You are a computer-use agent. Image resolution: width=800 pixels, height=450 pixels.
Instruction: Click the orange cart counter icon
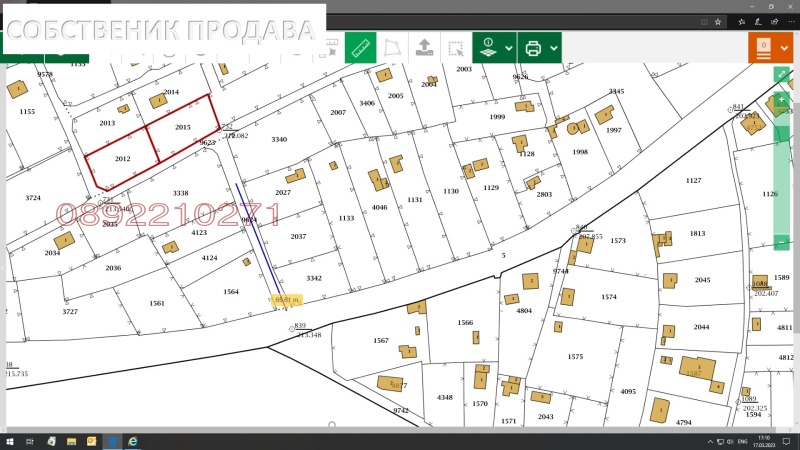coord(763,48)
